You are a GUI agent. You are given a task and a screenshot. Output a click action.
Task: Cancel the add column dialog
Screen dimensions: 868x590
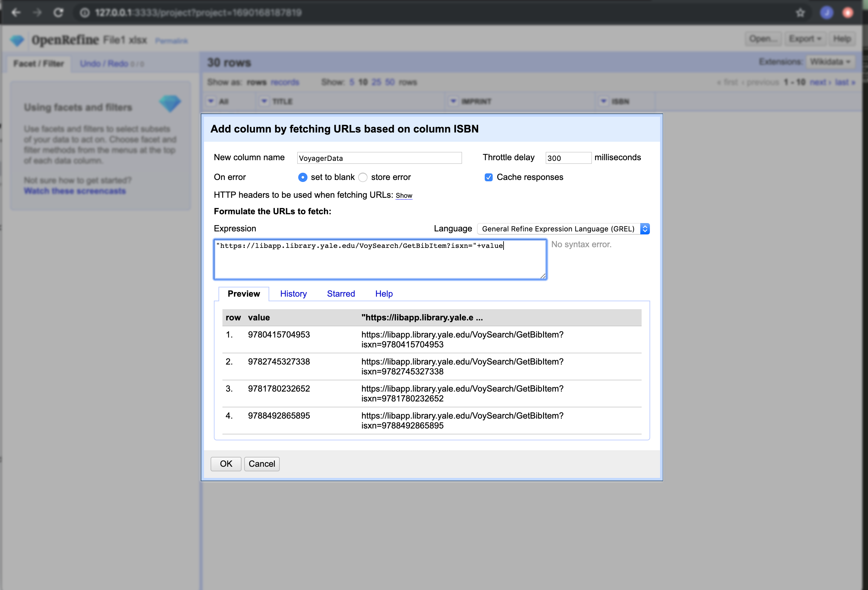(x=262, y=464)
